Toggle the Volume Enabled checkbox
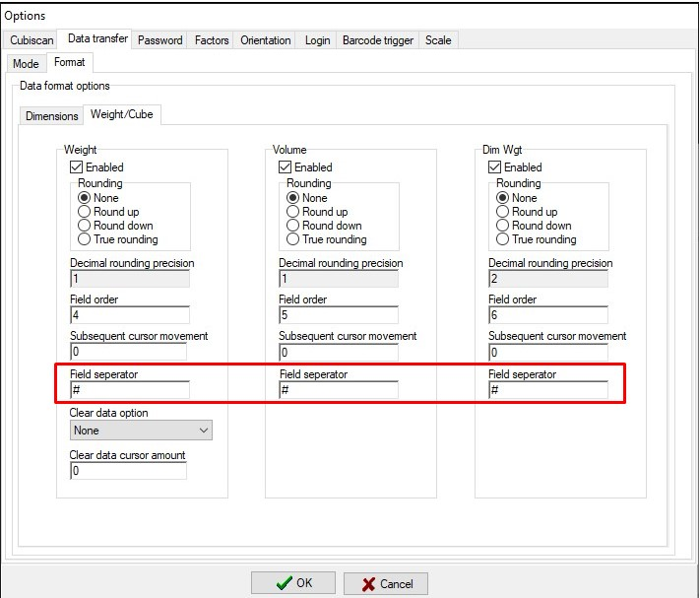The width and height of the screenshot is (700, 598). pos(286,167)
